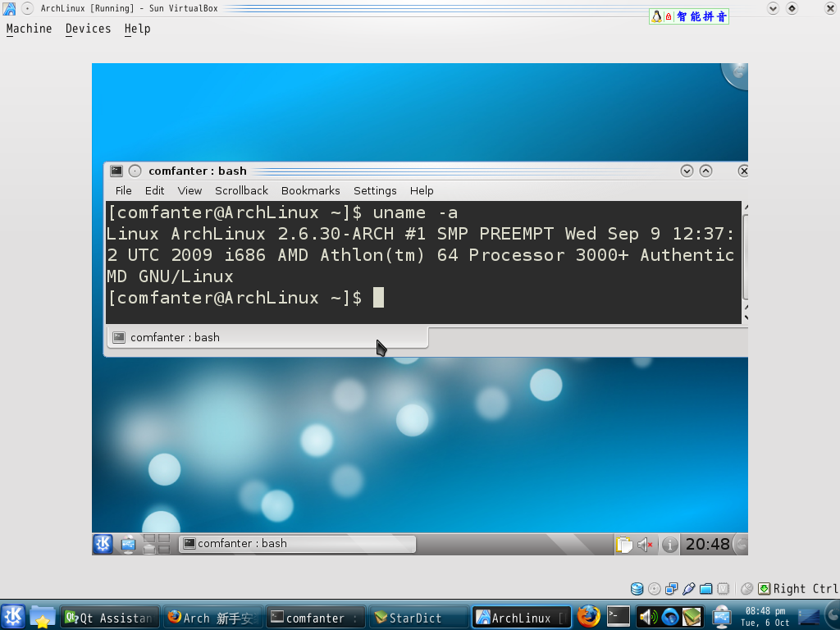Viewport: 840px width, 630px height.
Task: Minimize the VirtualBox window
Action: point(773,8)
